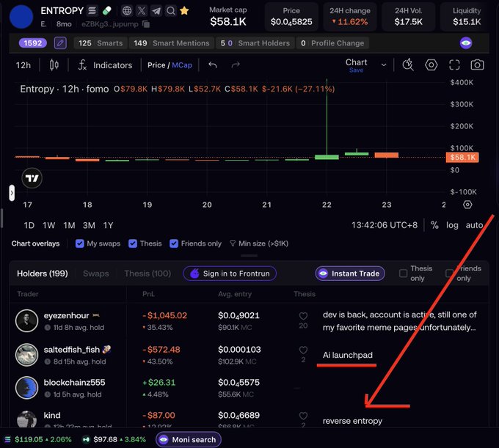Toggle auto scale on chart
This screenshot has width=499, height=448.
coord(474,225)
